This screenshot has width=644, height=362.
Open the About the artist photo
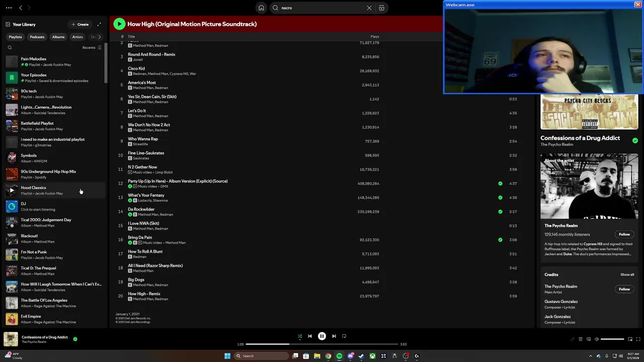pyautogui.click(x=589, y=187)
